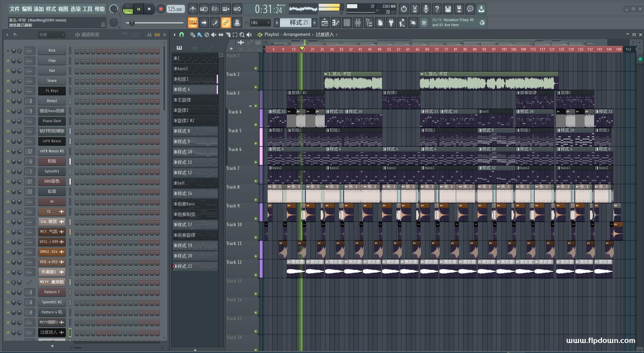Open the 文件 menu
Viewport: 644px width, 353px height.
[14, 9]
